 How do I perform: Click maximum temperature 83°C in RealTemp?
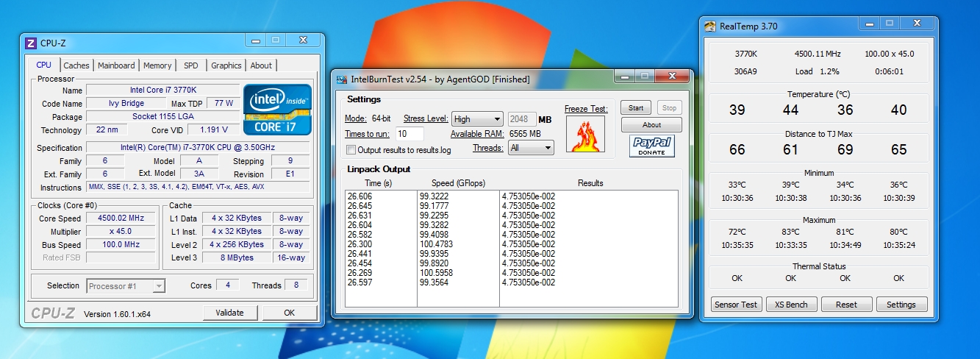pos(791,232)
